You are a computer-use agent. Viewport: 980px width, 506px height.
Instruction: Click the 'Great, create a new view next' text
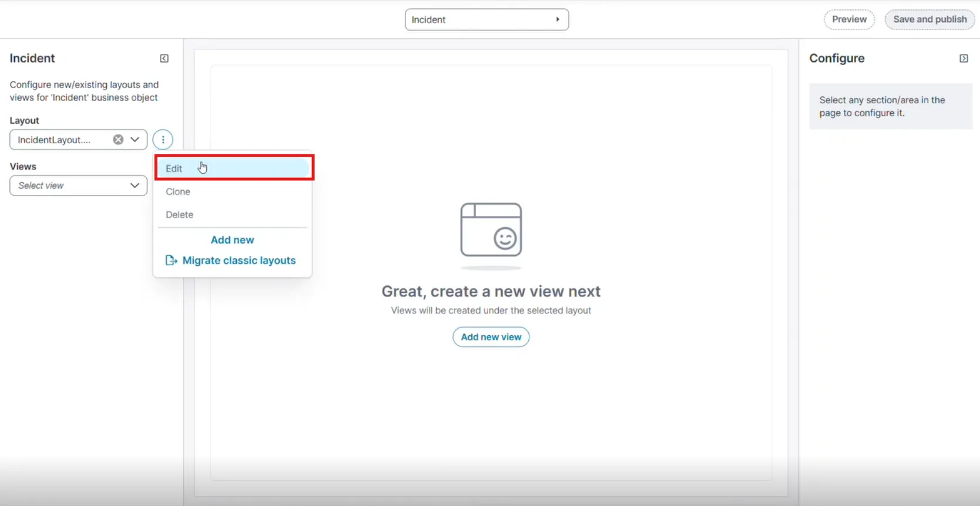(x=491, y=292)
